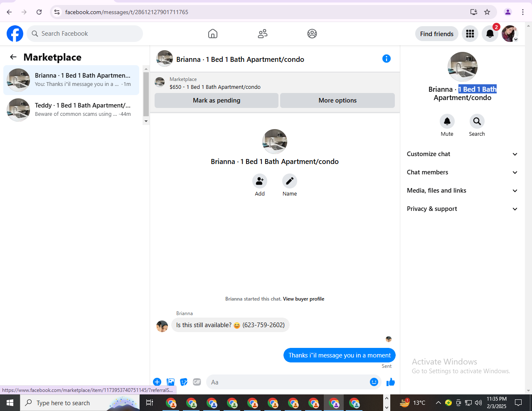Click the Name pencil icon

pos(290,181)
